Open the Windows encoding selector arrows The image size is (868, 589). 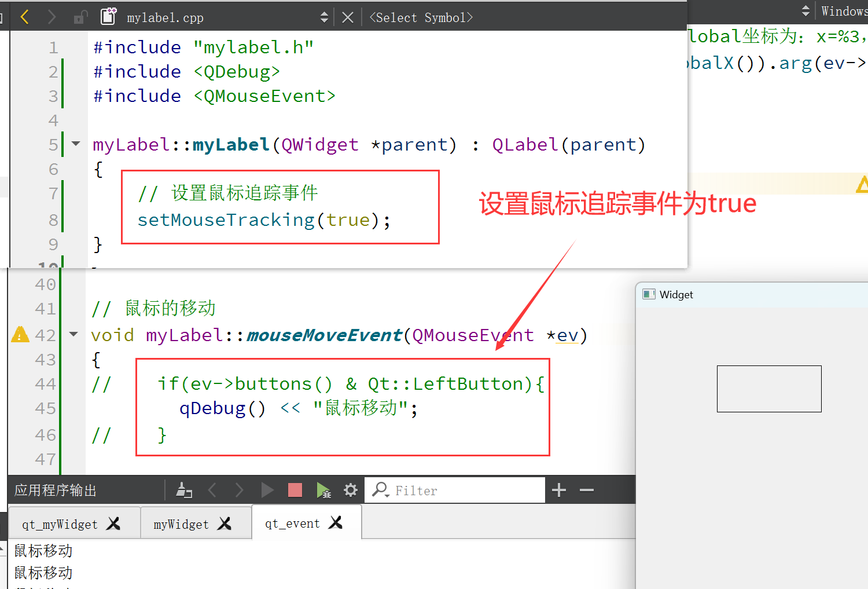tap(806, 10)
